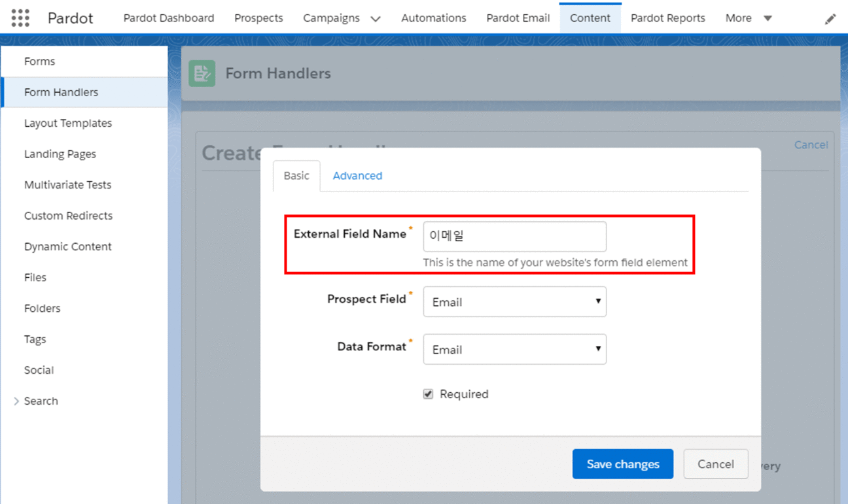Expand the Campaigns menu chevron
The width and height of the screenshot is (848, 504).
[x=376, y=19]
